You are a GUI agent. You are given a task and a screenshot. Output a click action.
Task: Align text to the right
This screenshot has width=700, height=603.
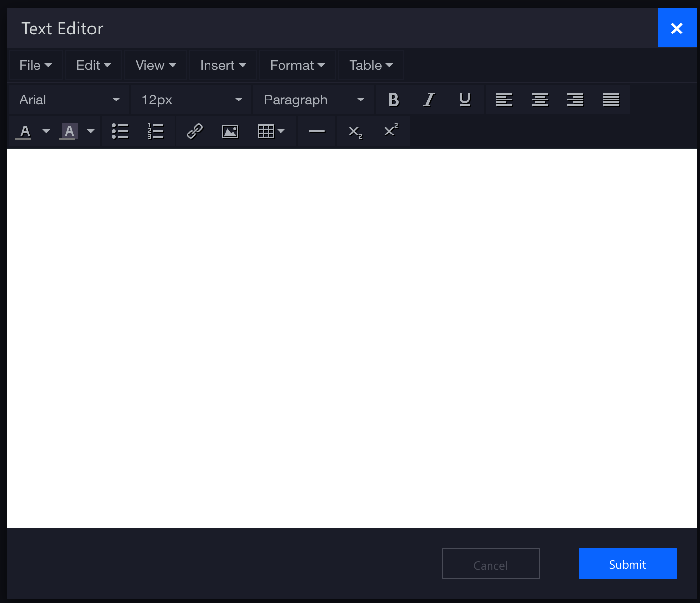click(x=575, y=100)
